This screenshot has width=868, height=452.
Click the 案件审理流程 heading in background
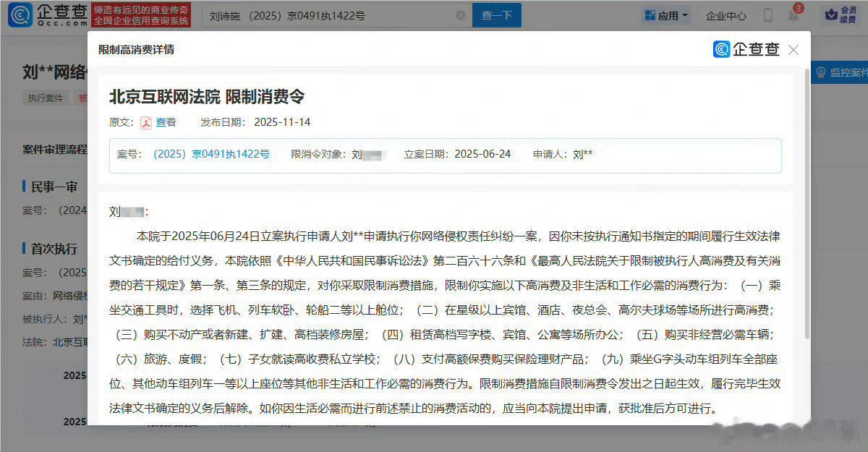[55, 149]
